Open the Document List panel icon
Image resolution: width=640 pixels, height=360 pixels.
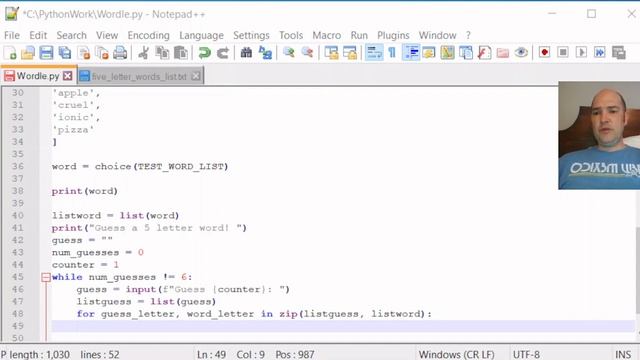[466, 53]
